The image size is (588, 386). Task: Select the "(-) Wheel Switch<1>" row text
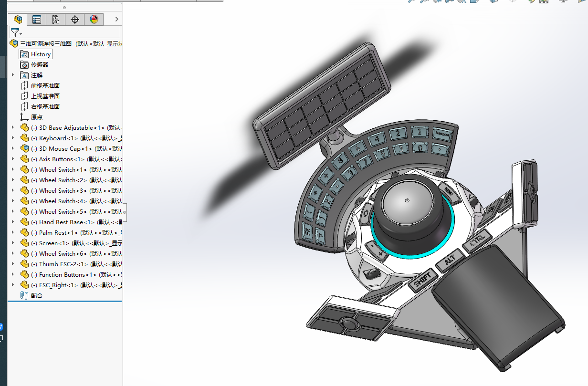[59, 170]
